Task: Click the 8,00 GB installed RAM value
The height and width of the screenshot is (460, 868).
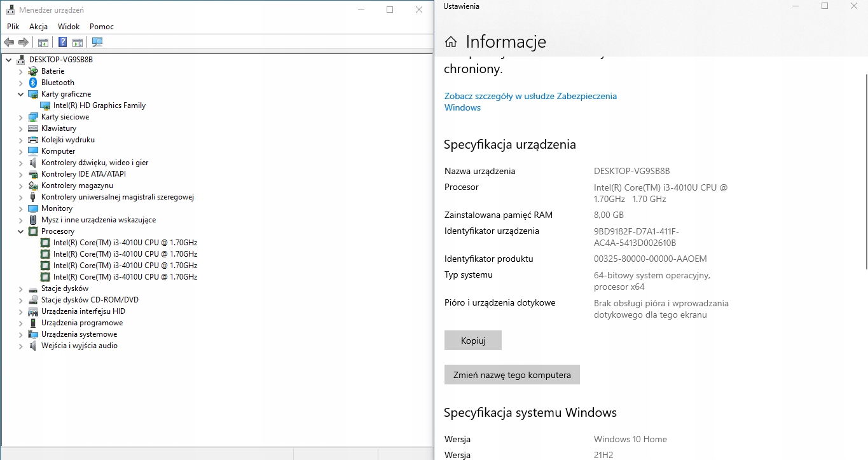Action: click(x=609, y=215)
